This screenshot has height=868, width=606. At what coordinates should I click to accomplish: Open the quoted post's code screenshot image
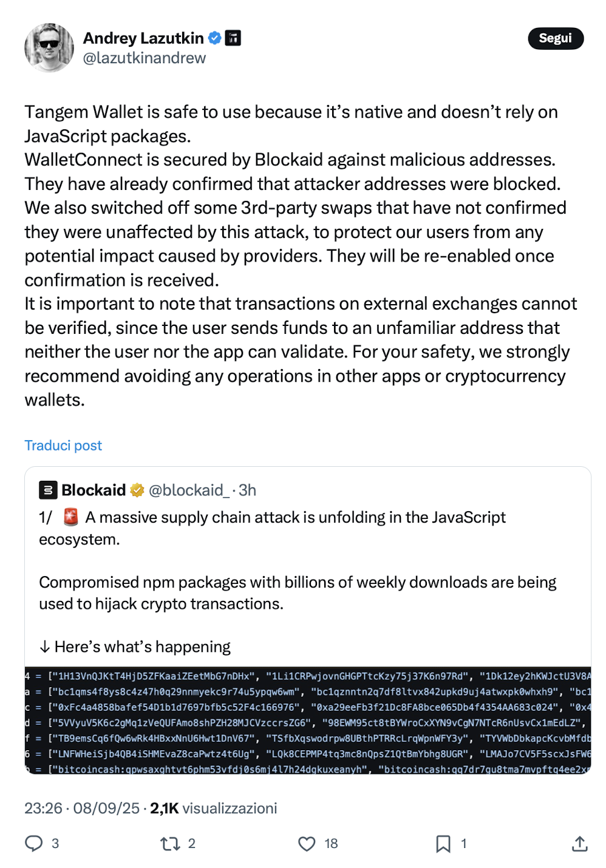[x=308, y=721]
